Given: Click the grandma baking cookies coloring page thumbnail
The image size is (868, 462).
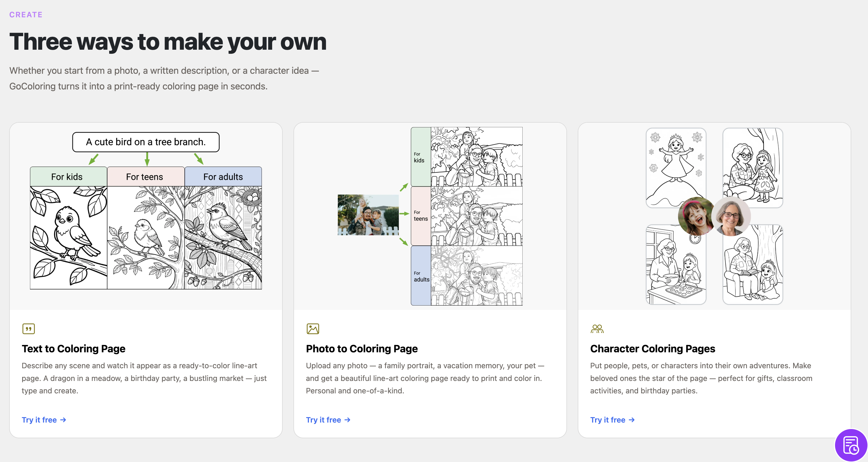Looking at the screenshot, I should coord(676,265).
